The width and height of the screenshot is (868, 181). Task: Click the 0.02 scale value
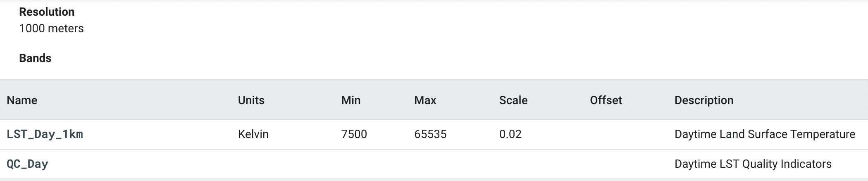(x=510, y=134)
